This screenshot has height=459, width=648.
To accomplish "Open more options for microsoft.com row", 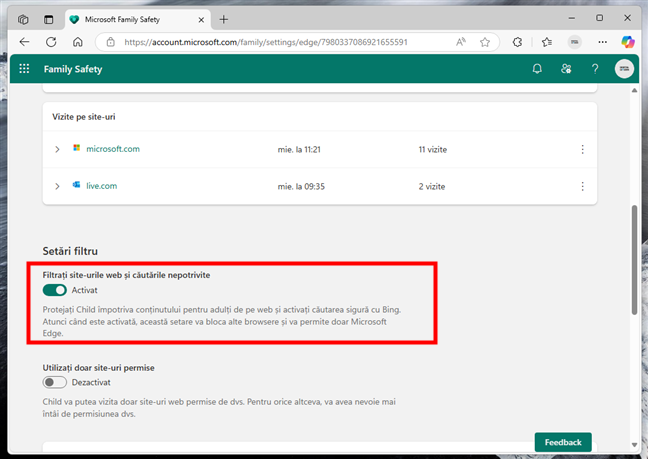I will click(582, 150).
